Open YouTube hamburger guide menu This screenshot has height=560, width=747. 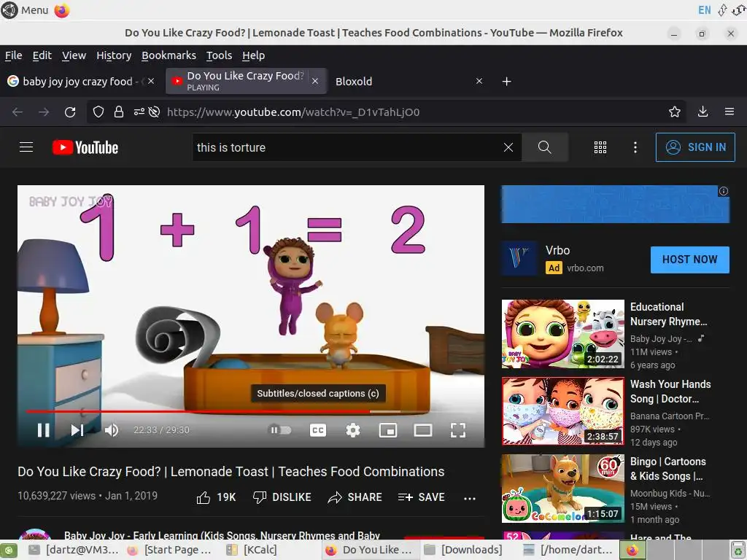pyautogui.click(x=26, y=147)
